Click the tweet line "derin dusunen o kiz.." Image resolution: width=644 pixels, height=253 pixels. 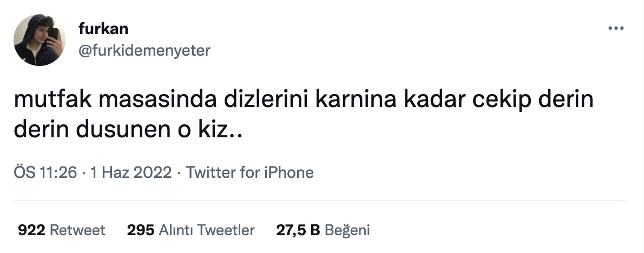(128, 130)
